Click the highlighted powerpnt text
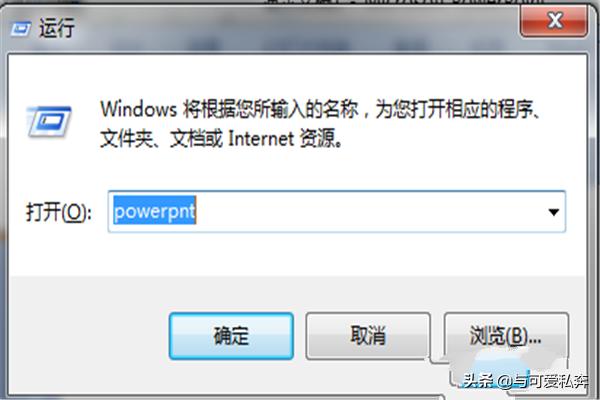The width and height of the screenshot is (600, 400). 155,211
